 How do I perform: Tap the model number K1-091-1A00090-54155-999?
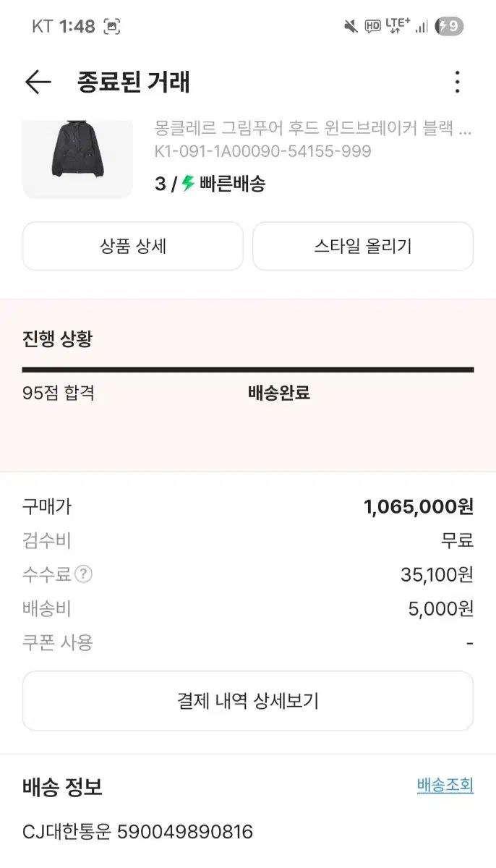click(262, 151)
